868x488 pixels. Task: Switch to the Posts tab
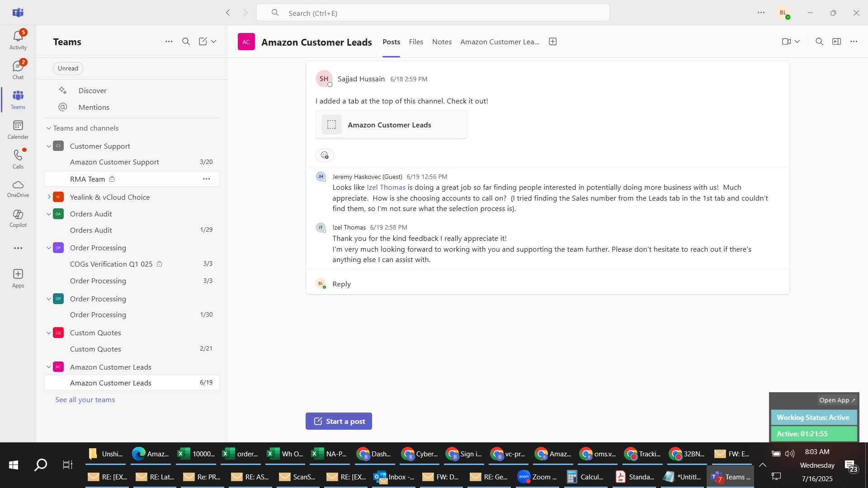coord(391,42)
